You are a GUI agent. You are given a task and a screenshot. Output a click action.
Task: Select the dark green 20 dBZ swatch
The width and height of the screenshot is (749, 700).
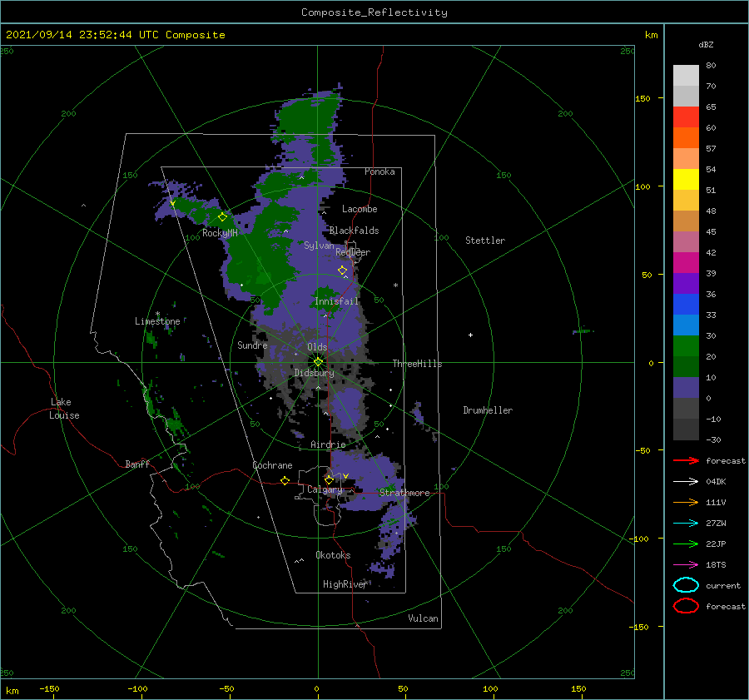point(686,366)
